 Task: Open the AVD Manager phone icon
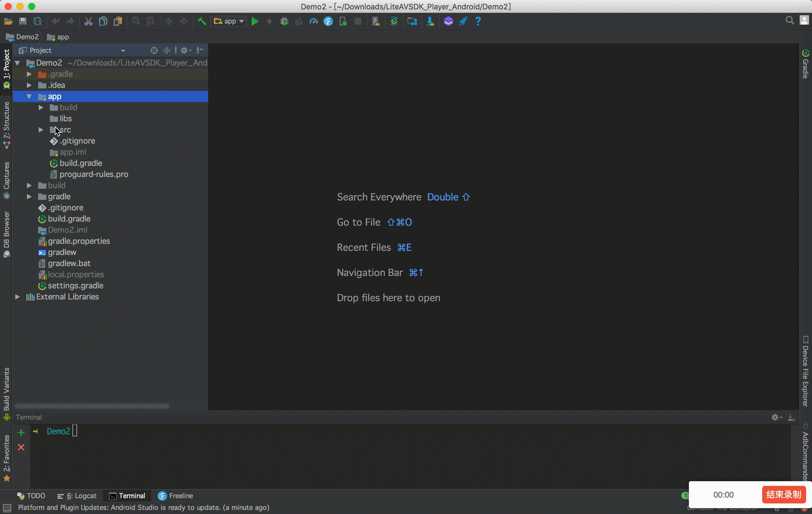pyautogui.click(x=376, y=22)
